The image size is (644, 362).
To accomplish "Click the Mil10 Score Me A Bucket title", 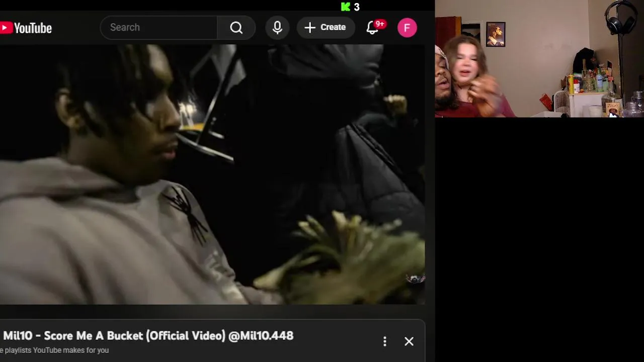I will 148,335.
